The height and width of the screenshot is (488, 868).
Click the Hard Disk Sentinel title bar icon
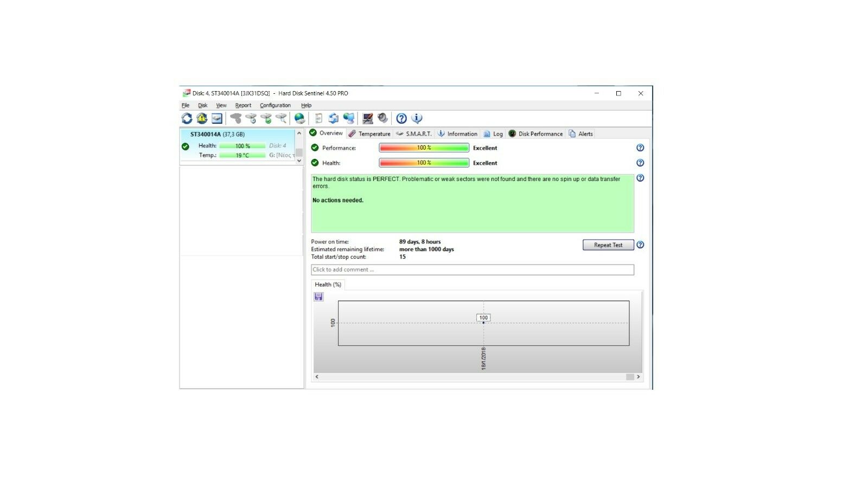pyautogui.click(x=187, y=93)
